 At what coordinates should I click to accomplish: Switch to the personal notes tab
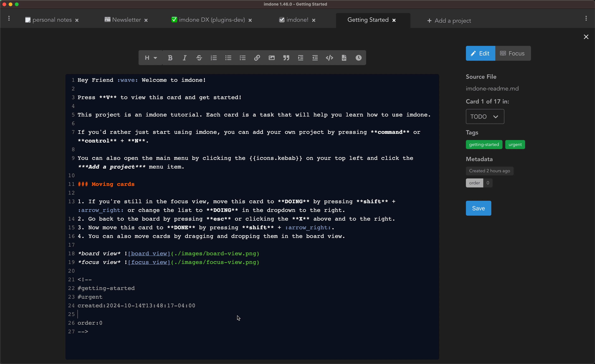click(48, 20)
